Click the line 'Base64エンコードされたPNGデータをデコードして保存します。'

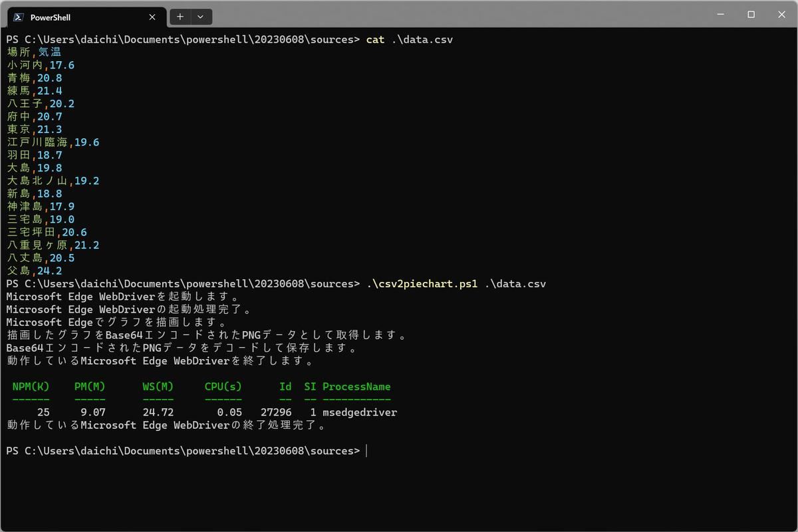click(182, 348)
